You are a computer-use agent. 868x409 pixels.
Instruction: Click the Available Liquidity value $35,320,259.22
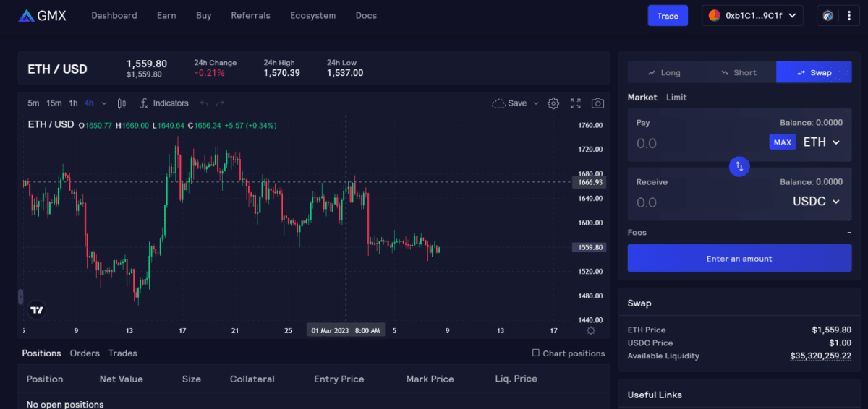(820, 356)
